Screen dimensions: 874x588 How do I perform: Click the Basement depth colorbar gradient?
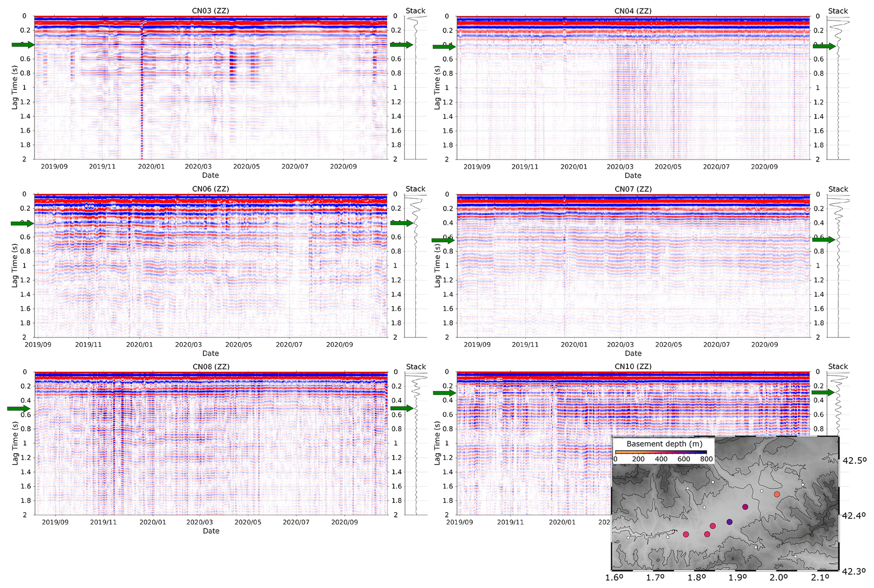pos(660,452)
